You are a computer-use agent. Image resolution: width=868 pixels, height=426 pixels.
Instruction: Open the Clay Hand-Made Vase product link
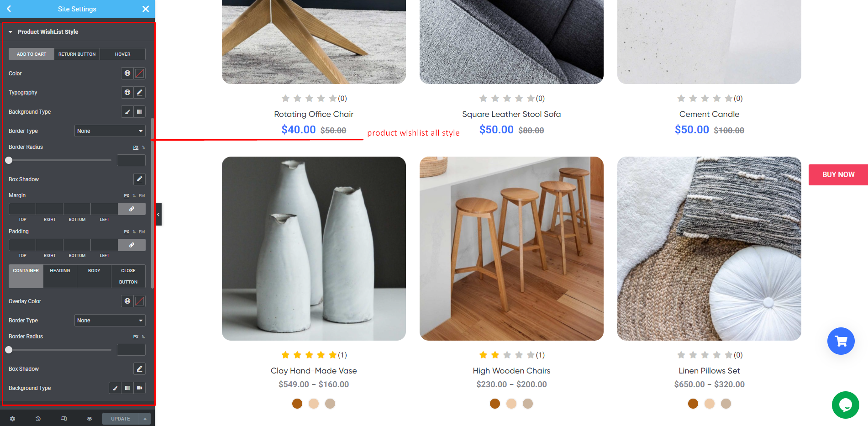click(x=314, y=371)
